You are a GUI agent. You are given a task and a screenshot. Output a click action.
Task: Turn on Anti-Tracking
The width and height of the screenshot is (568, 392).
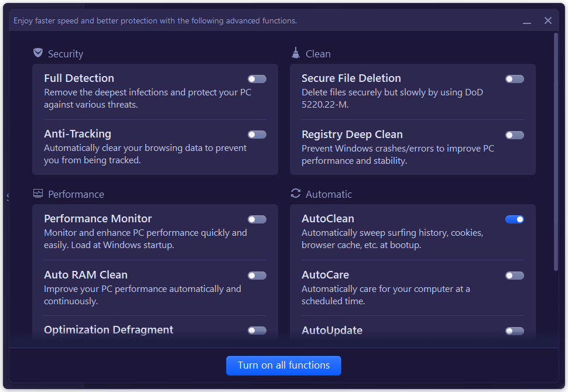click(x=256, y=134)
